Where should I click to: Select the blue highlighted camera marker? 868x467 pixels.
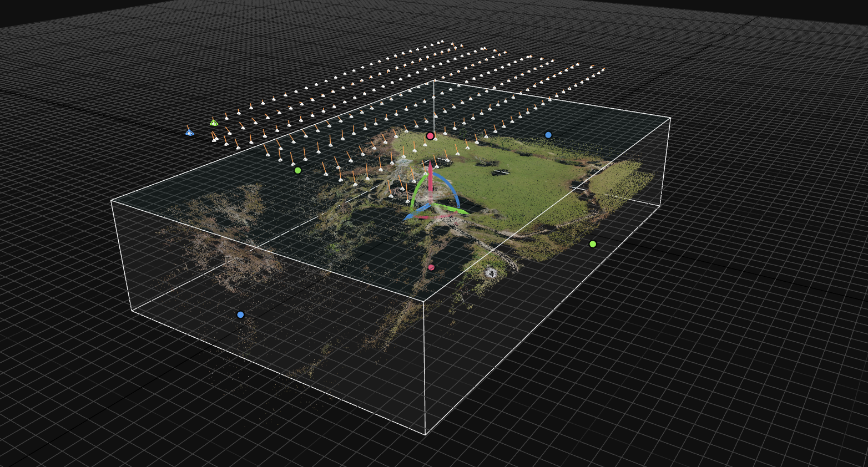click(x=190, y=133)
